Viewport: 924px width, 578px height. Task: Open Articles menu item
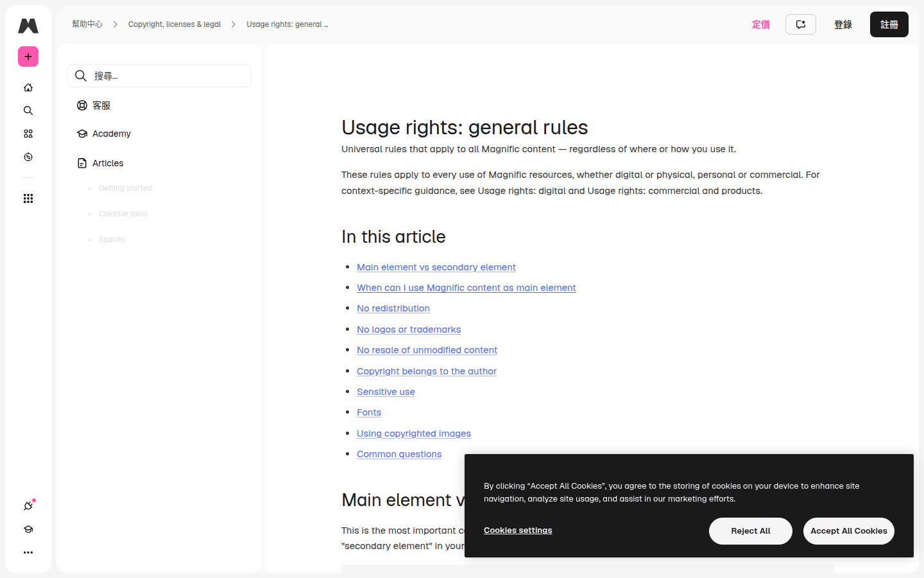pyautogui.click(x=108, y=163)
